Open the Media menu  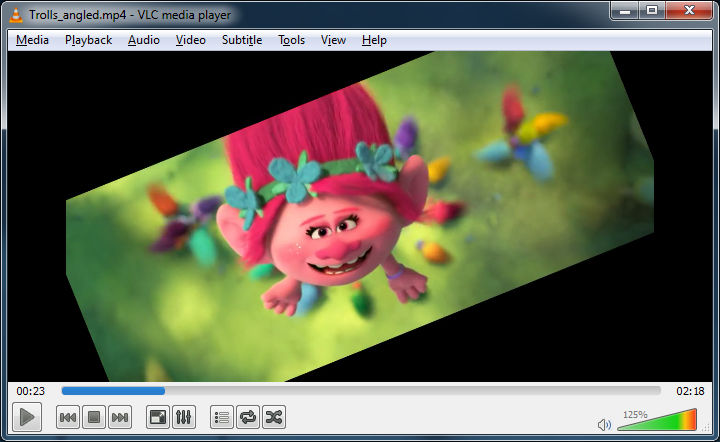(x=32, y=40)
